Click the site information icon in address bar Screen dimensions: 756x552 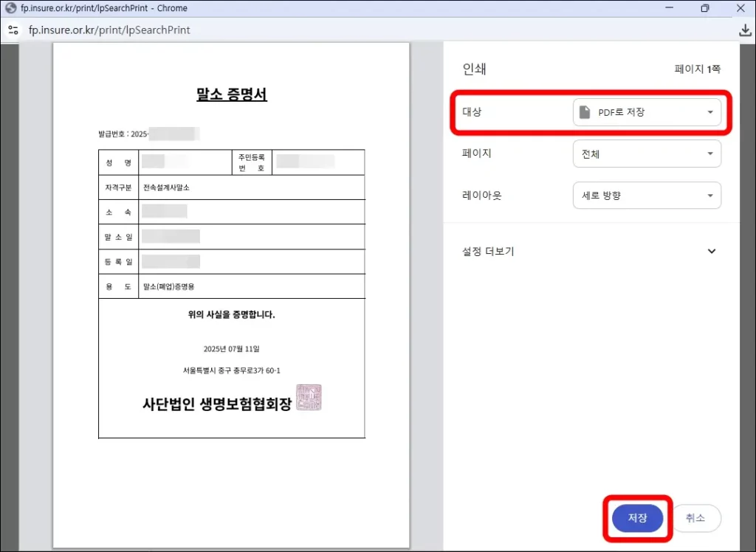coord(13,30)
